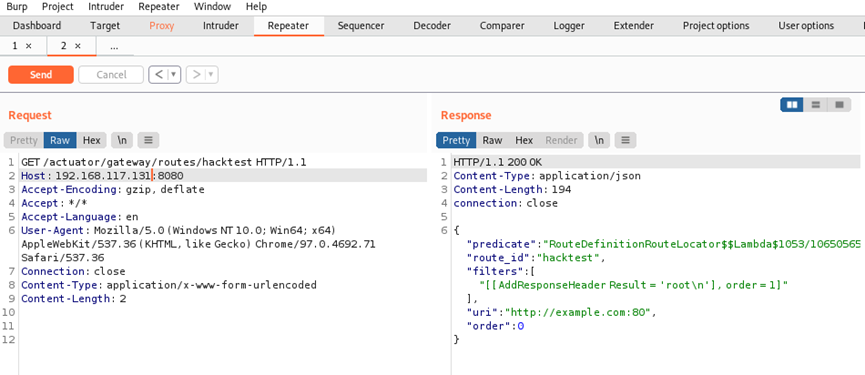Image resolution: width=865 pixels, height=375 pixels.
Task: Click the request Content-Type header line
Action: click(x=169, y=286)
